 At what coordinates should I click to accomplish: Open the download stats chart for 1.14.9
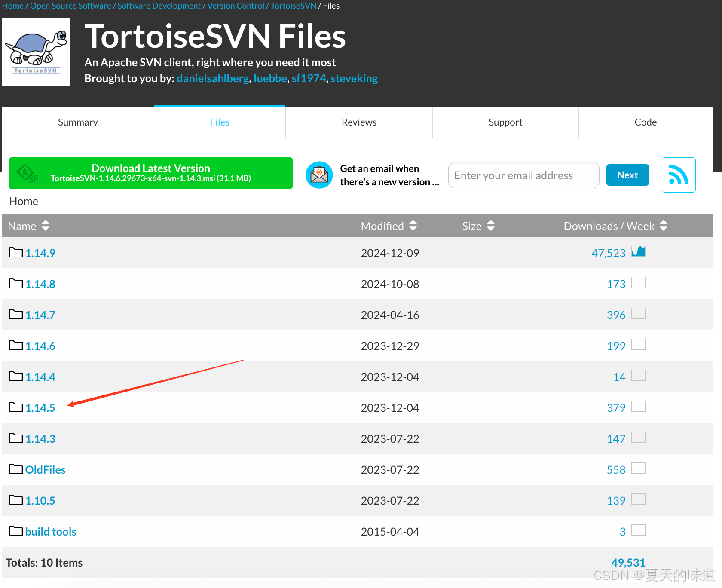638,251
